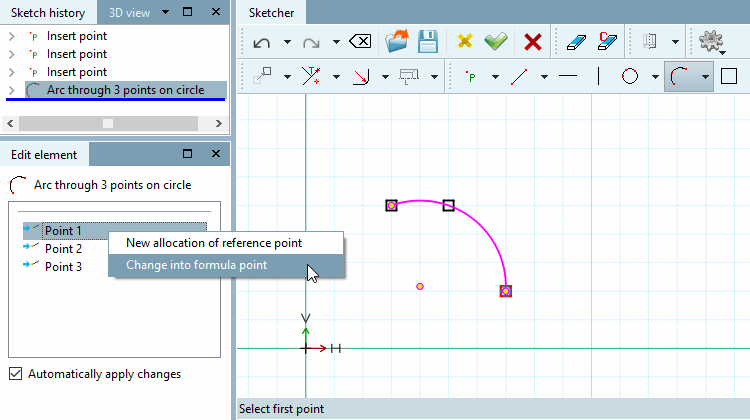Choose New allocation of reference point
The height and width of the screenshot is (420, 750).
tap(226, 243)
